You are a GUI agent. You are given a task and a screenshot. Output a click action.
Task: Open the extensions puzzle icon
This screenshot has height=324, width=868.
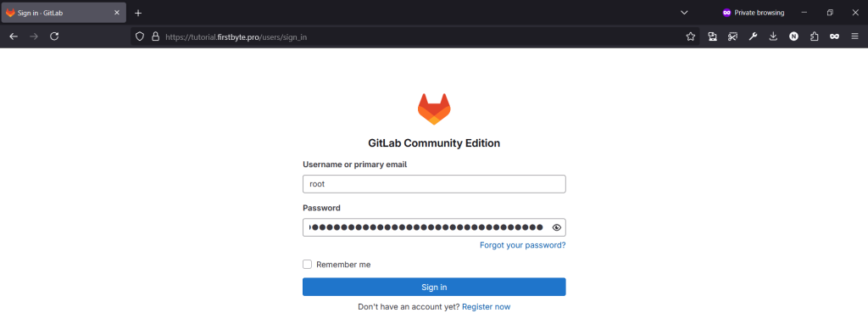pyautogui.click(x=814, y=36)
